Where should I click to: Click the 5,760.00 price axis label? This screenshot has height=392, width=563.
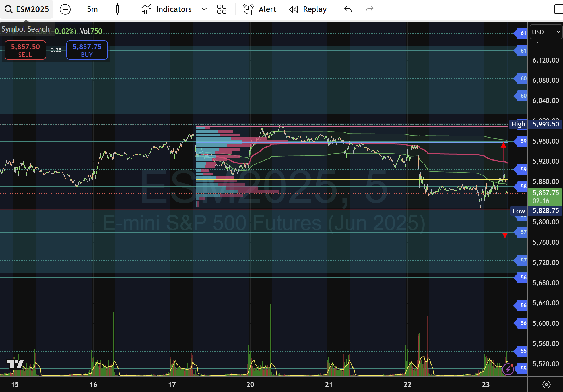546,242
